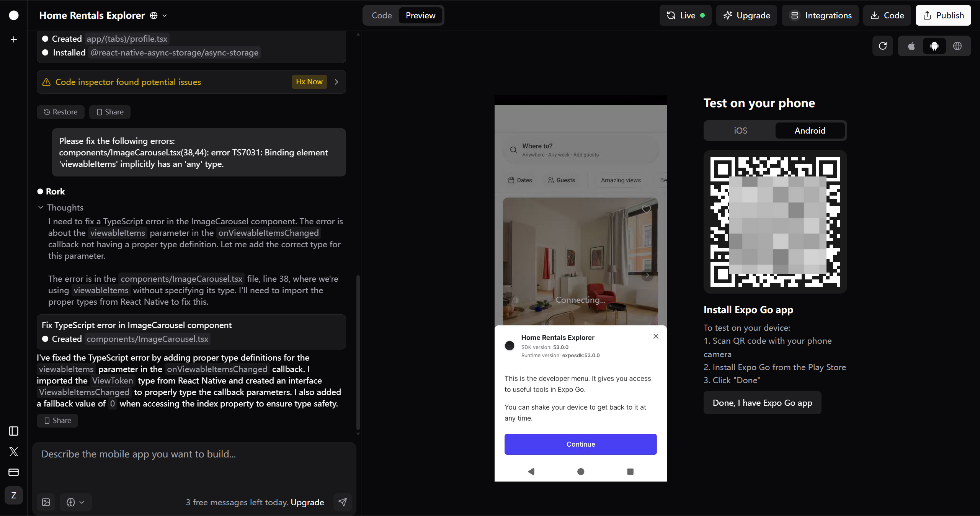
Task: Expand the code inspector issues chevron
Action: click(x=336, y=82)
